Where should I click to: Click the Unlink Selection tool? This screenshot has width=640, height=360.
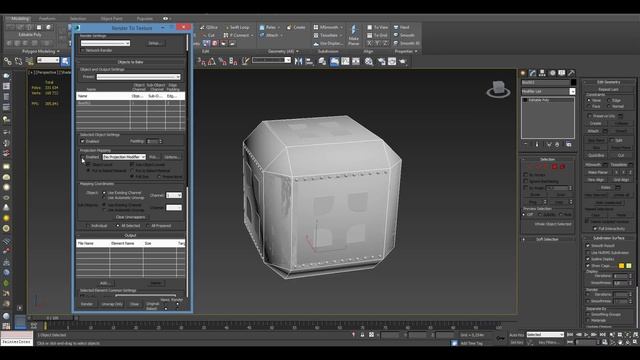[18, 61]
